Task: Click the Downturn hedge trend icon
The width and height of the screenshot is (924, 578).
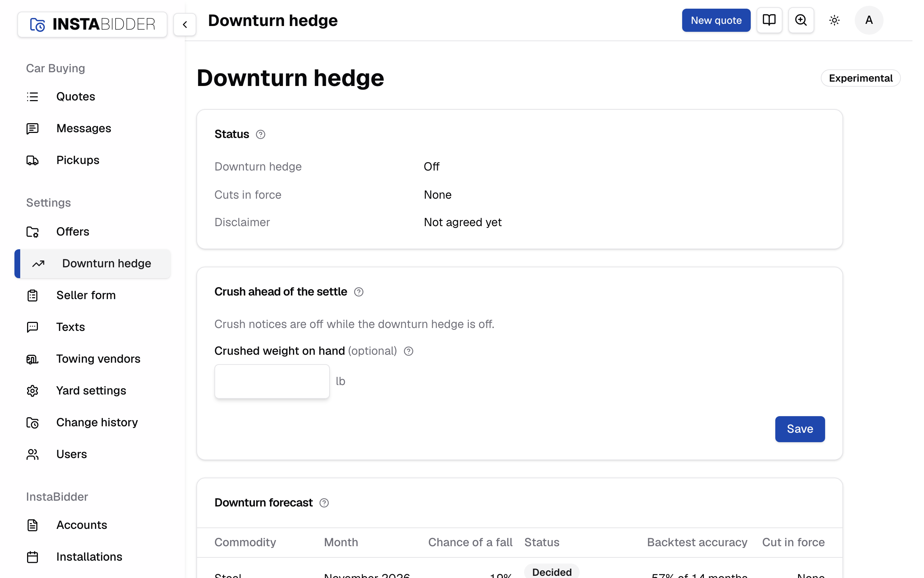Action: 38,264
